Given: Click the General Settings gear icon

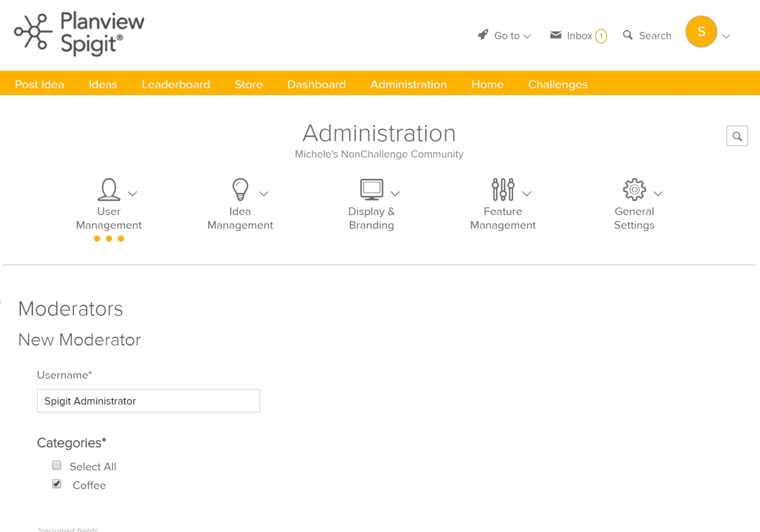Looking at the screenshot, I should point(634,189).
